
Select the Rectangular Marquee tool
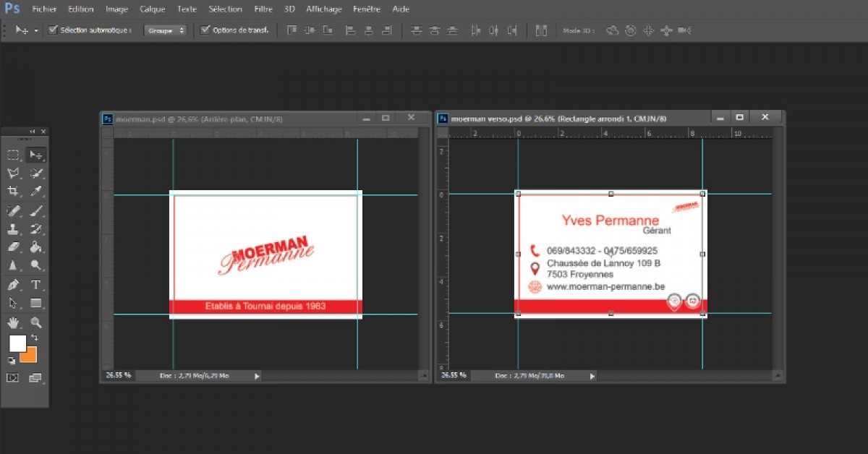pyautogui.click(x=13, y=155)
